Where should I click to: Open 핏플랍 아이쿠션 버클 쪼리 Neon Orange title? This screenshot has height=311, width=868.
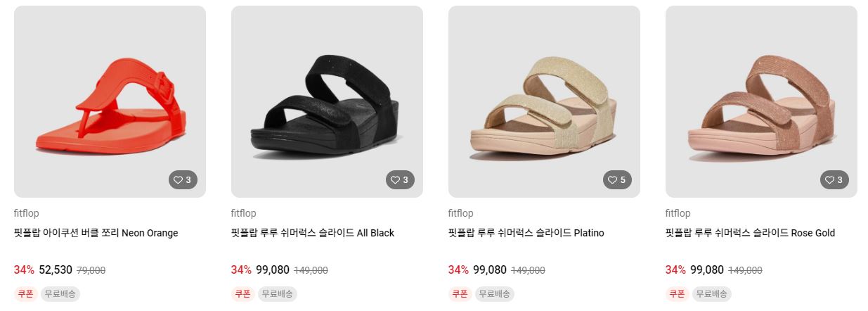pos(96,233)
